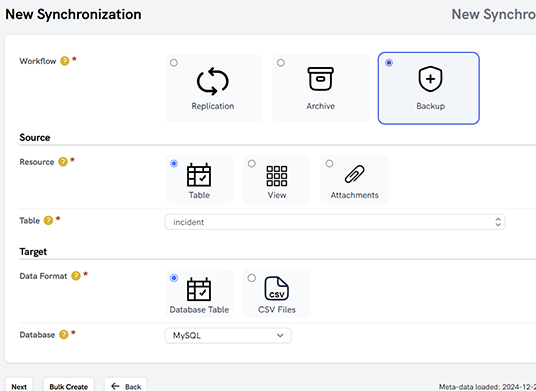This screenshot has height=391, width=536.
Task: Click the Archive box icon
Action: point(320,79)
